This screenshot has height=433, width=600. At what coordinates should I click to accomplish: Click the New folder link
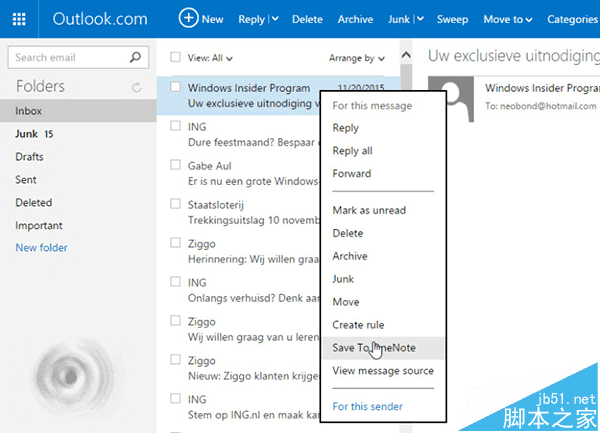[x=41, y=248]
